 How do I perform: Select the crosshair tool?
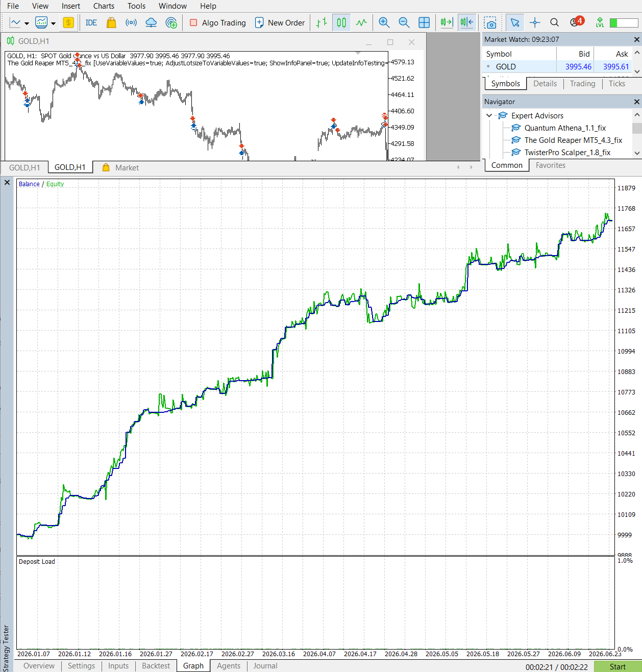coord(535,22)
